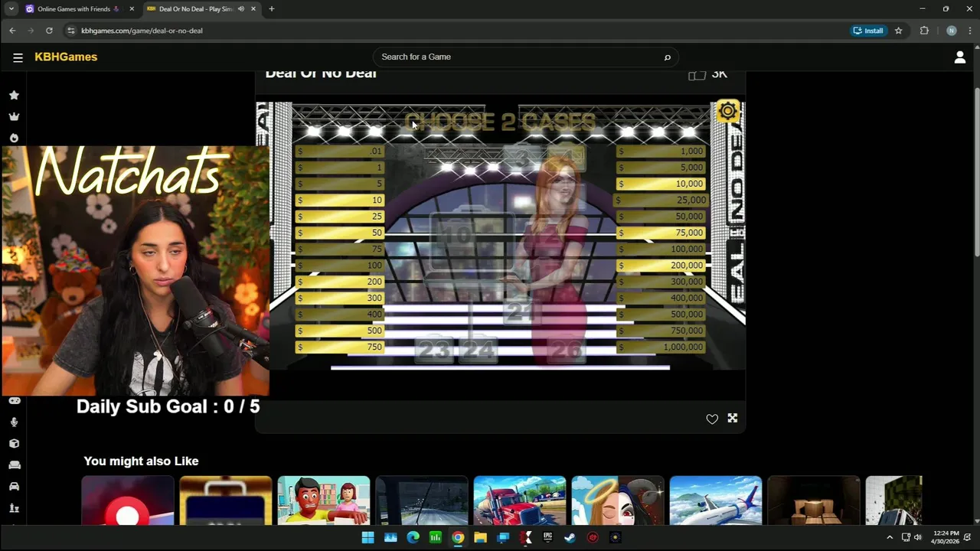Bookmark this page with star icon

coord(898,31)
